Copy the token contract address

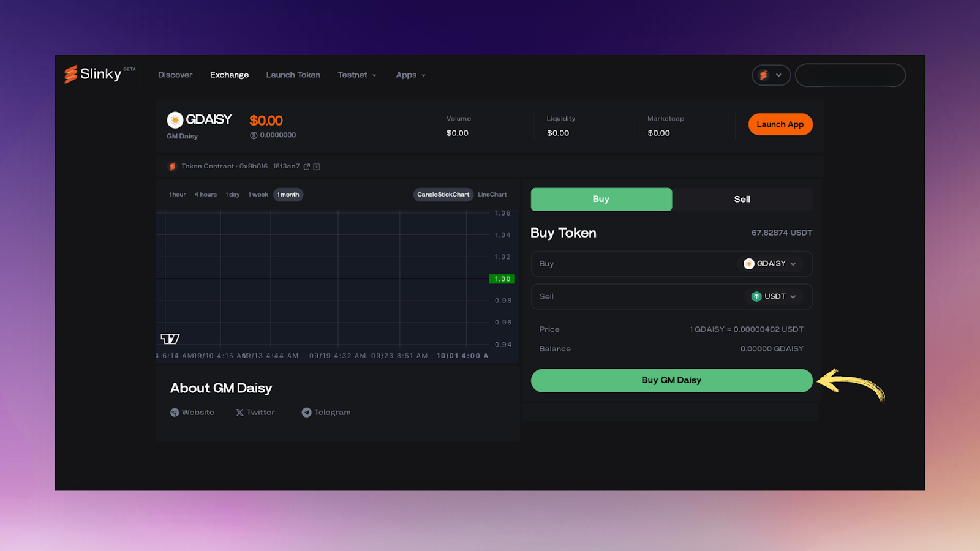[x=317, y=167]
